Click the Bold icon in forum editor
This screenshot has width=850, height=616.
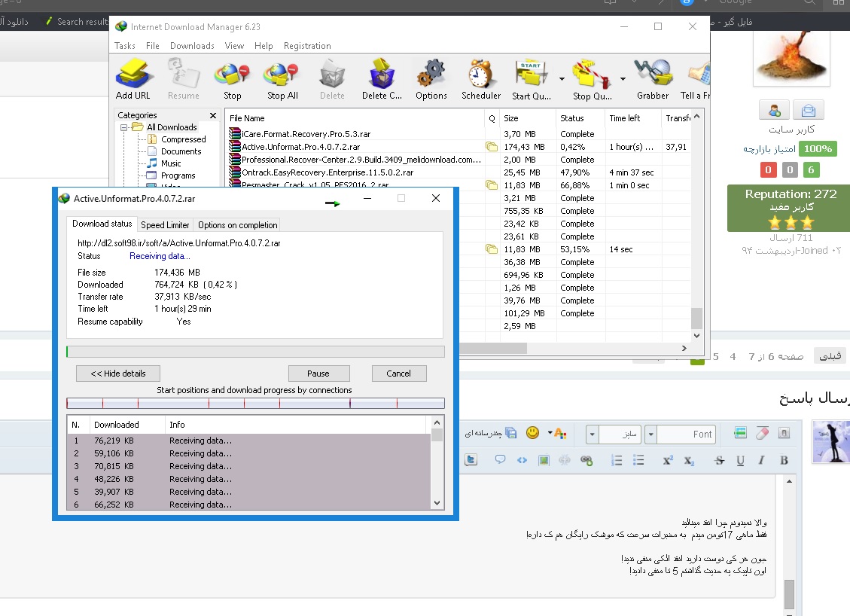[784, 460]
